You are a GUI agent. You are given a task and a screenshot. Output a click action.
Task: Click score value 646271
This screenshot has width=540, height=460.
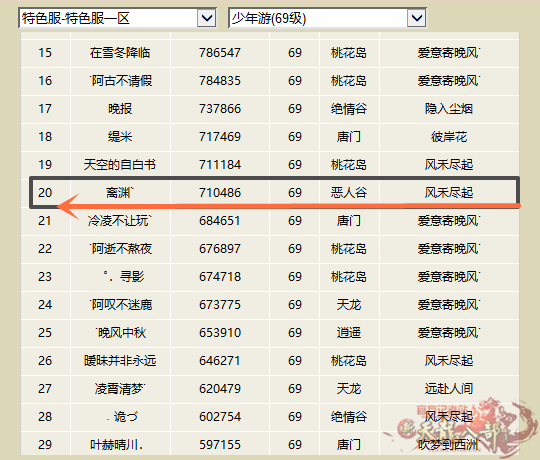click(x=220, y=360)
